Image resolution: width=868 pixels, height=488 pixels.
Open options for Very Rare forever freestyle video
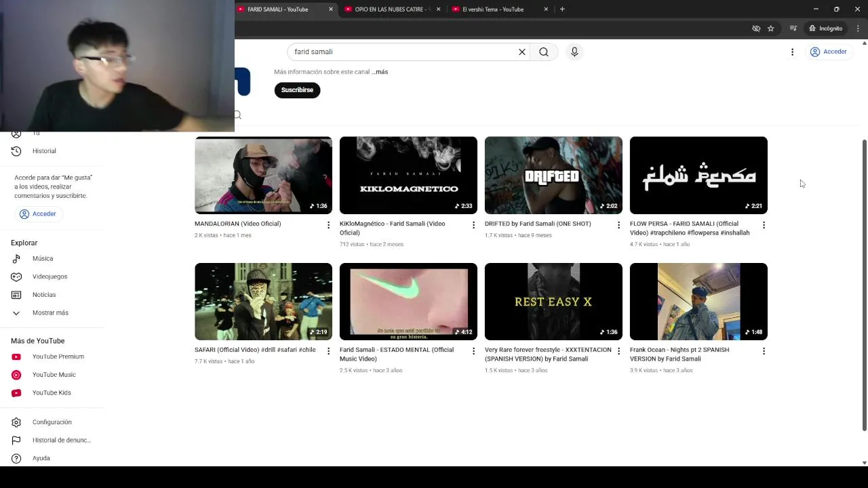tap(618, 351)
